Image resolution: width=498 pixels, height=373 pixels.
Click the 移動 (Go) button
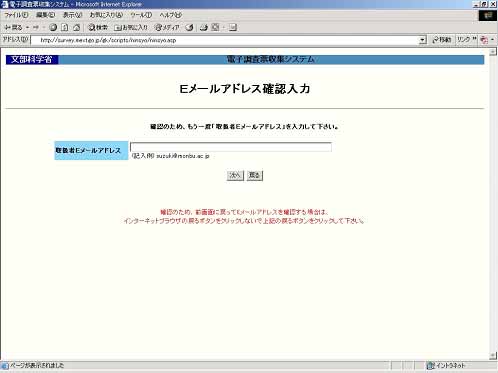[x=442, y=40]
